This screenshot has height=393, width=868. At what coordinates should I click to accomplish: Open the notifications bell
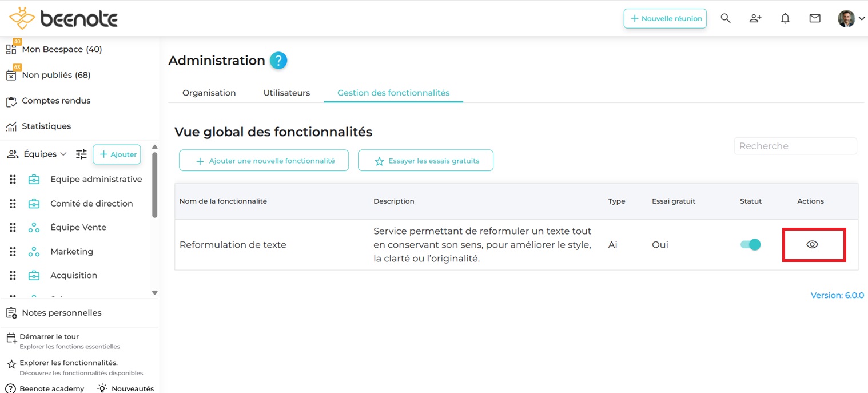tap(785, 18)
